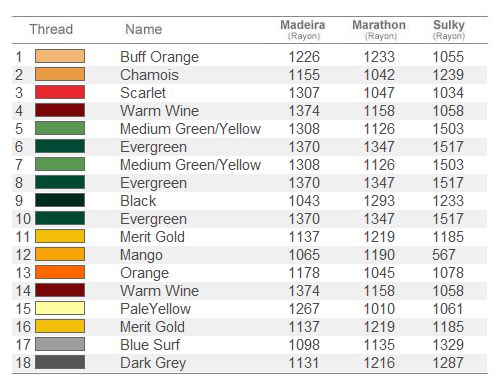Click Marathon code 1293 in Black row
Image resolution: width=500 pixels, height=384 pixels.
(x=379, y=201)
